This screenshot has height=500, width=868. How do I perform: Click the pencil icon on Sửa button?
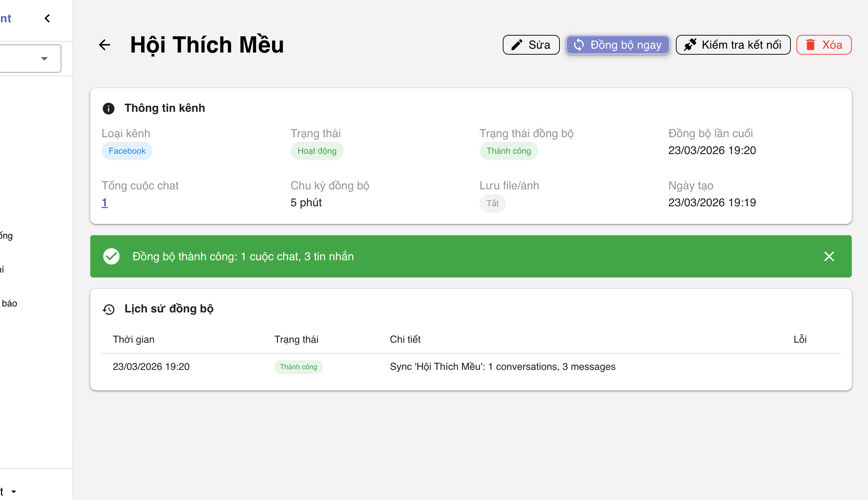point(517,45)
